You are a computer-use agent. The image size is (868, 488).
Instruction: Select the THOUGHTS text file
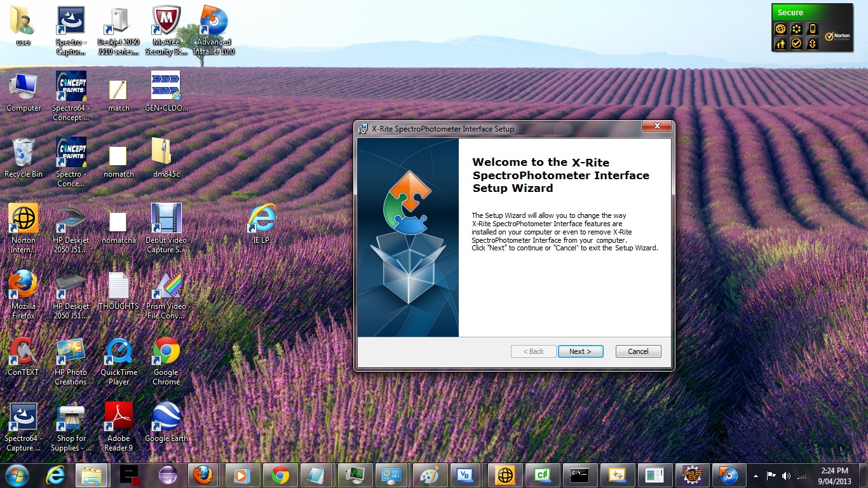(118, 290)
